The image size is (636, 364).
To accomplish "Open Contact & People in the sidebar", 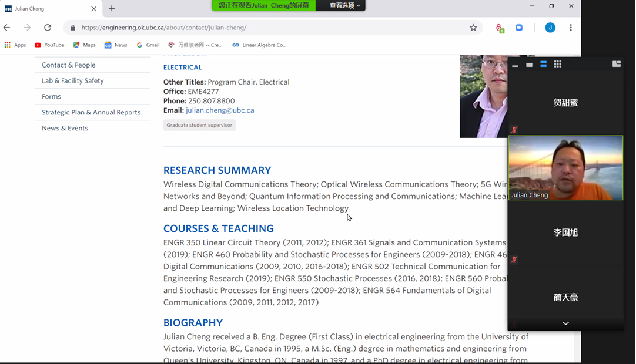I will 68,65.
